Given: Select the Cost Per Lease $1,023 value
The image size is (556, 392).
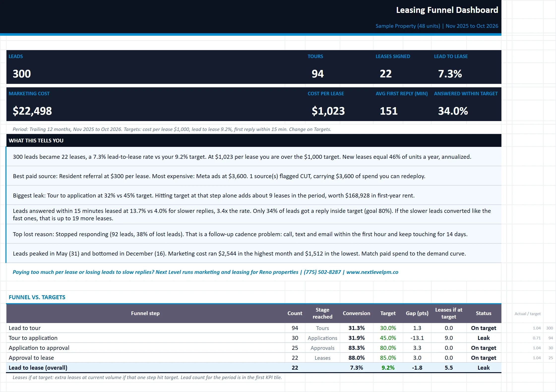Looking at the screenshot, I should click(x=328, y=111).
